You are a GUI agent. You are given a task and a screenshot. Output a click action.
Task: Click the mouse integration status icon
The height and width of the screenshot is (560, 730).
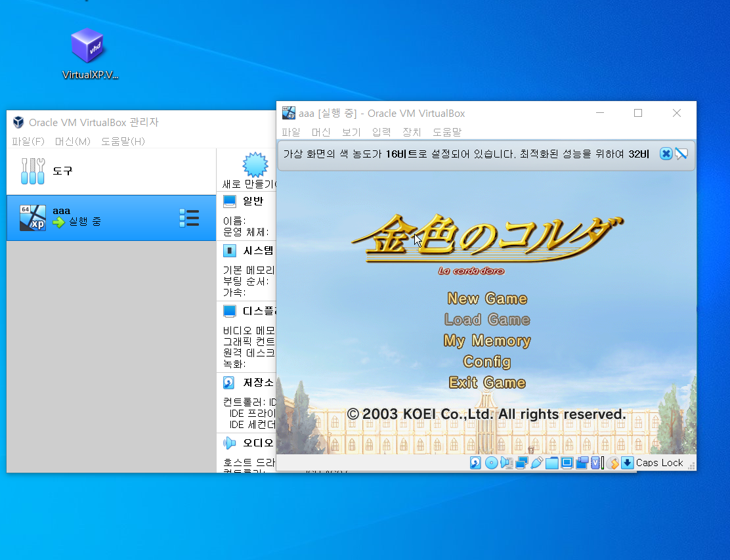(x=612, y=463)
